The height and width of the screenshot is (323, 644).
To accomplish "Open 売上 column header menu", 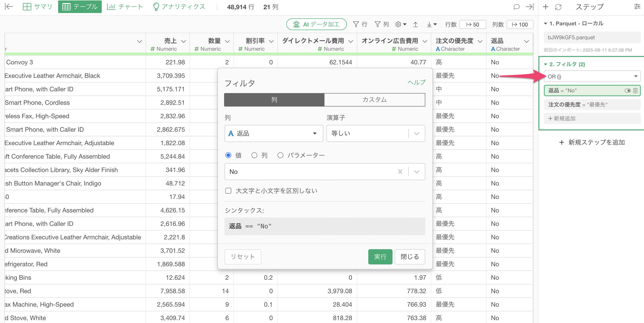I will point(183,41).
